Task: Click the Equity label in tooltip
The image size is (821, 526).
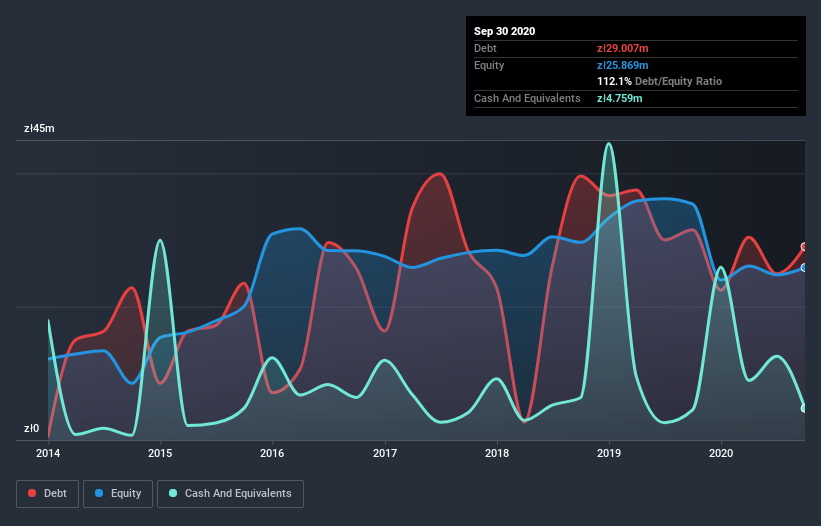Action: [x=489, y=65]
